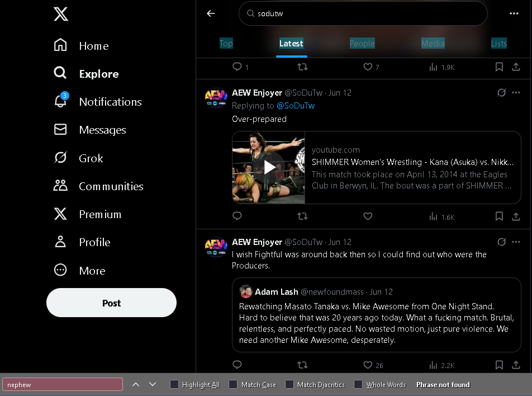Image resolution: width=532 pixels, height=396 pixels.
Task: Bookmark the post with 1.9K views
Action: pyautogui.click(x=499, y=67)
